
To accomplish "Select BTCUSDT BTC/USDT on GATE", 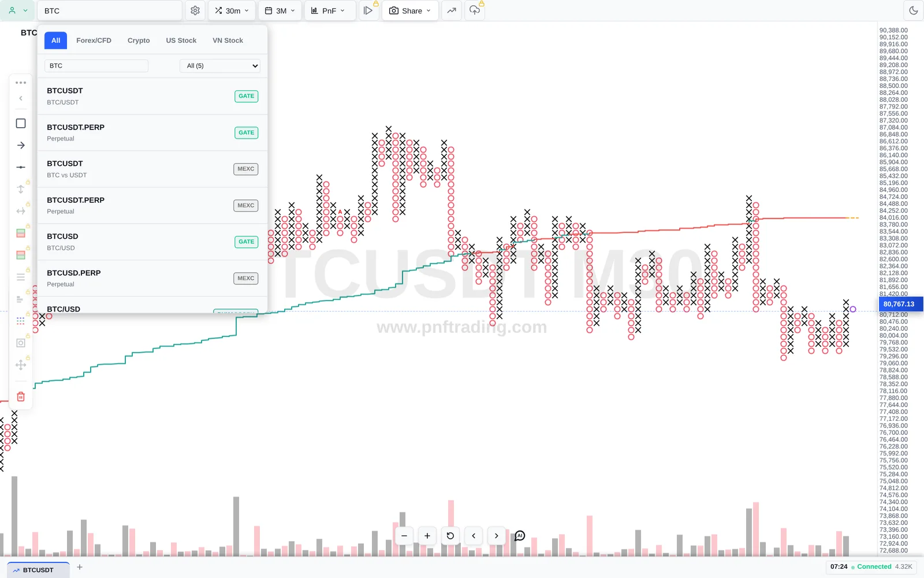I will click(x=152, y=96).
